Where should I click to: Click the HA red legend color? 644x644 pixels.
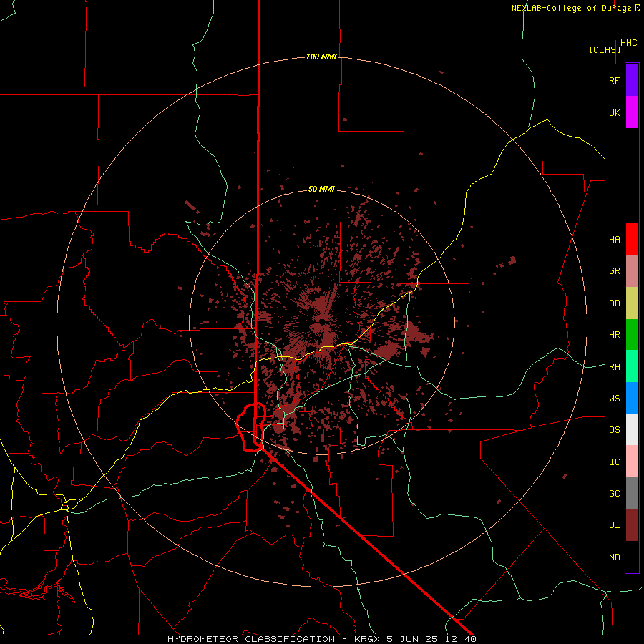coord(632,239)
